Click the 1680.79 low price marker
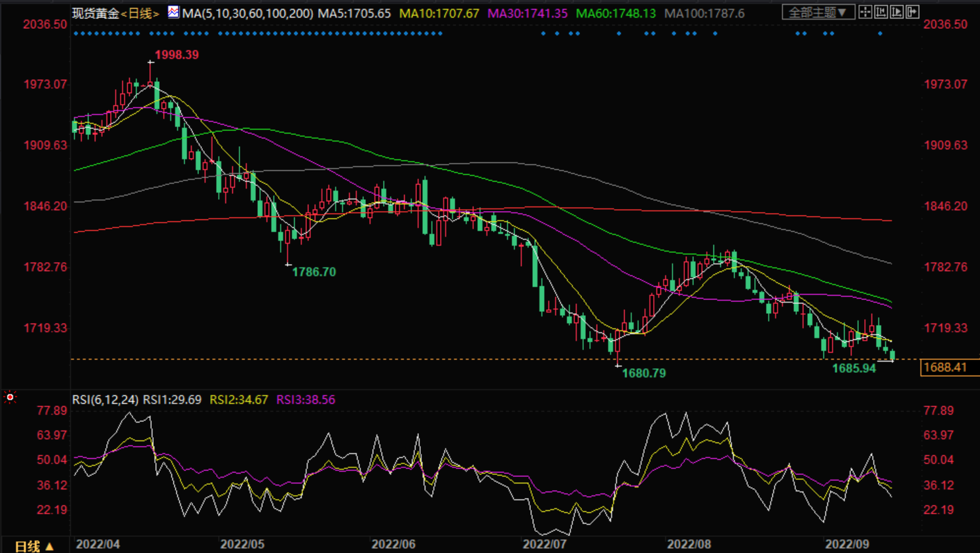The width and height of the screenshot is (980, 553). click(644, 373)
